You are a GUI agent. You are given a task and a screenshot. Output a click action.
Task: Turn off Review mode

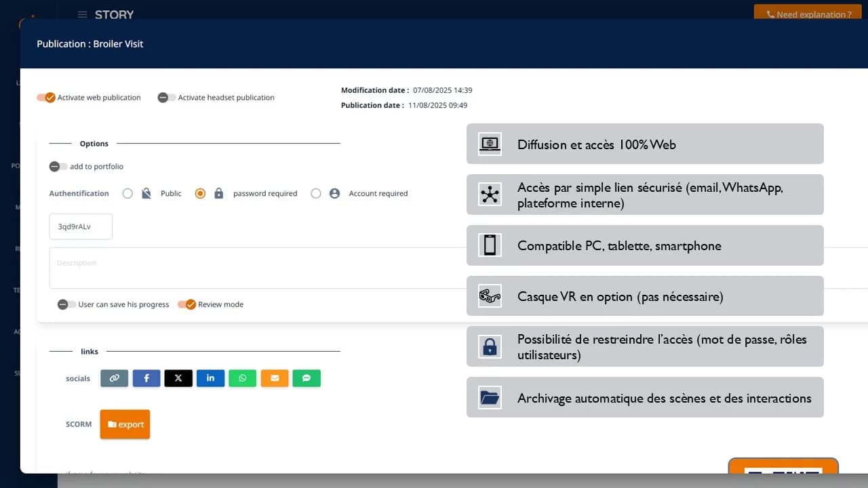[189, 304]
